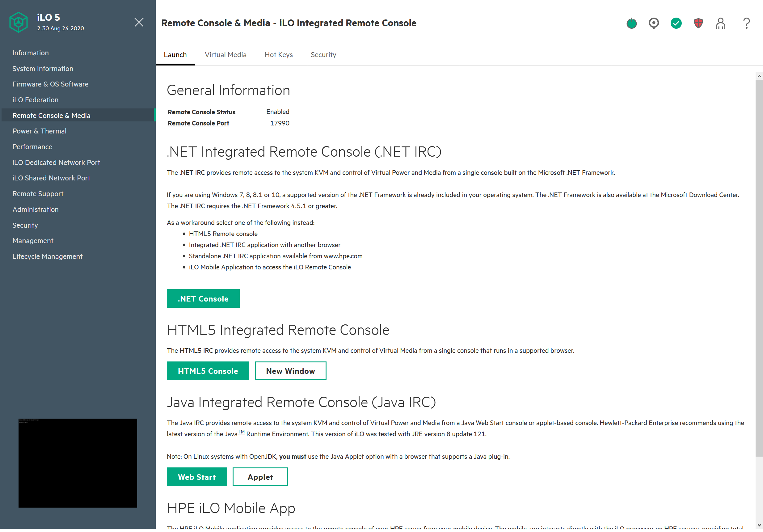Click the UID indicator target icon
This screenshot has height=532, width=763.
[x=654, y=23]
